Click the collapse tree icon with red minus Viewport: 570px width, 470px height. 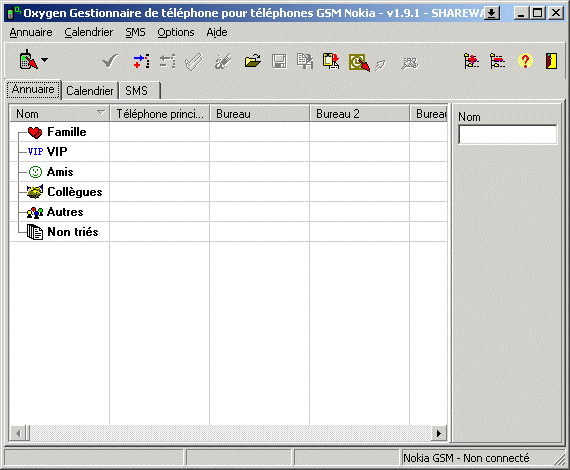(x=497, y=61)
